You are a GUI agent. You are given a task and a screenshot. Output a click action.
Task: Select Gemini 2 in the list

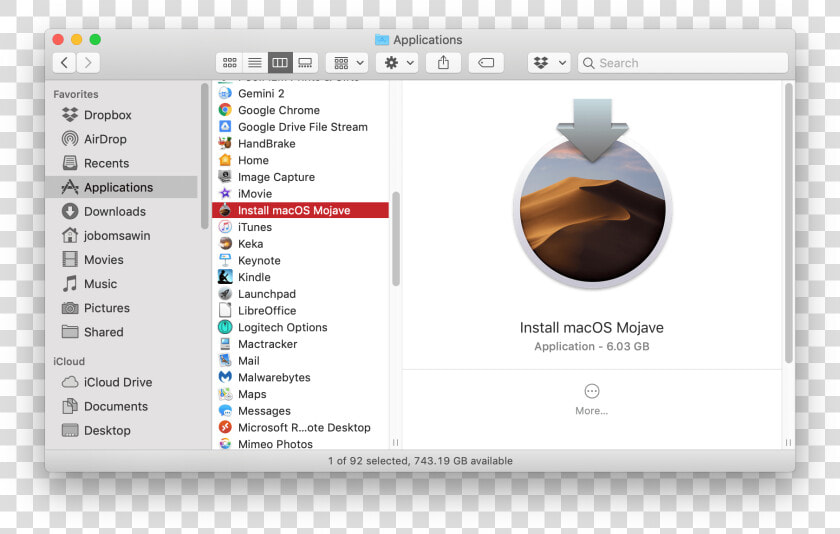click(301, 94)
